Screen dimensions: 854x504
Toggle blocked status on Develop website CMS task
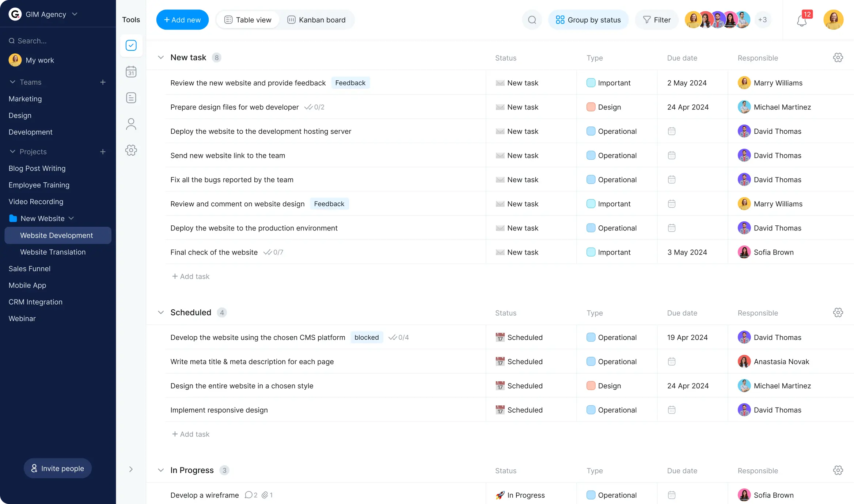[367, 337]
